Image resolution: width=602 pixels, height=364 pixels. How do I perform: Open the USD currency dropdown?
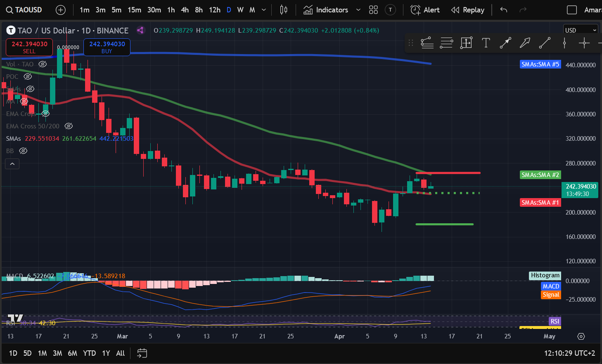581,30
